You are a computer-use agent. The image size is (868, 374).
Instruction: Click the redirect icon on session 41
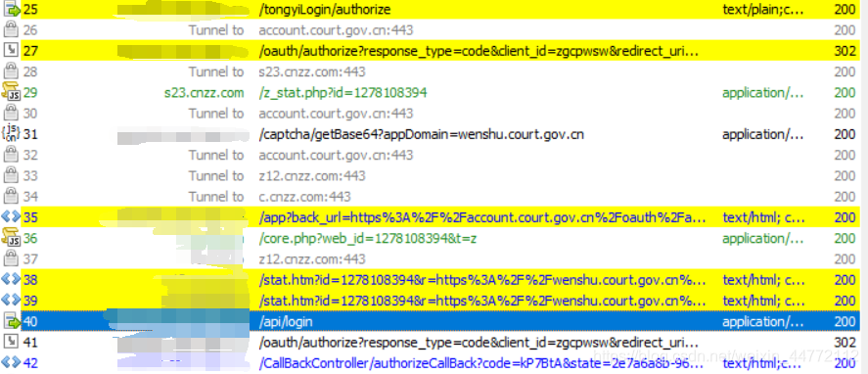[x=11, y=342]
